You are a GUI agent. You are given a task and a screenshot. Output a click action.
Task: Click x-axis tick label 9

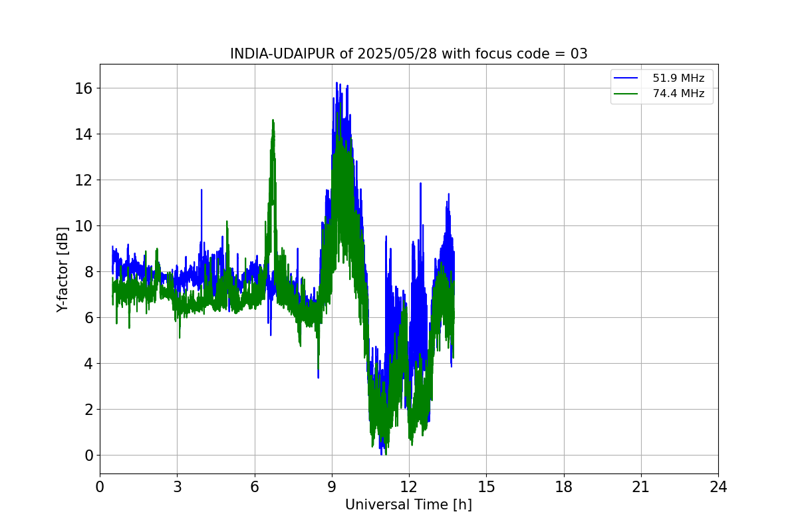click(x=332, y=487)
